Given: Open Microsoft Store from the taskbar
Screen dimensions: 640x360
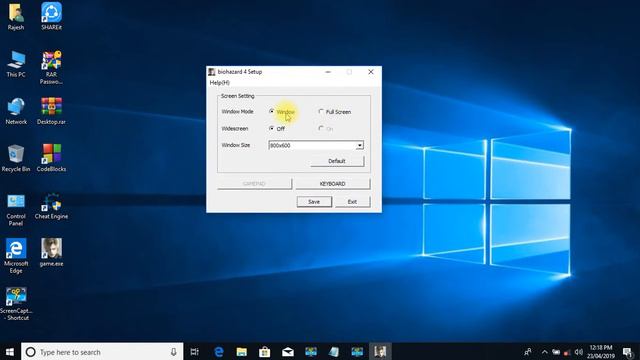Looking at the screenshot, I should [264, 352].
